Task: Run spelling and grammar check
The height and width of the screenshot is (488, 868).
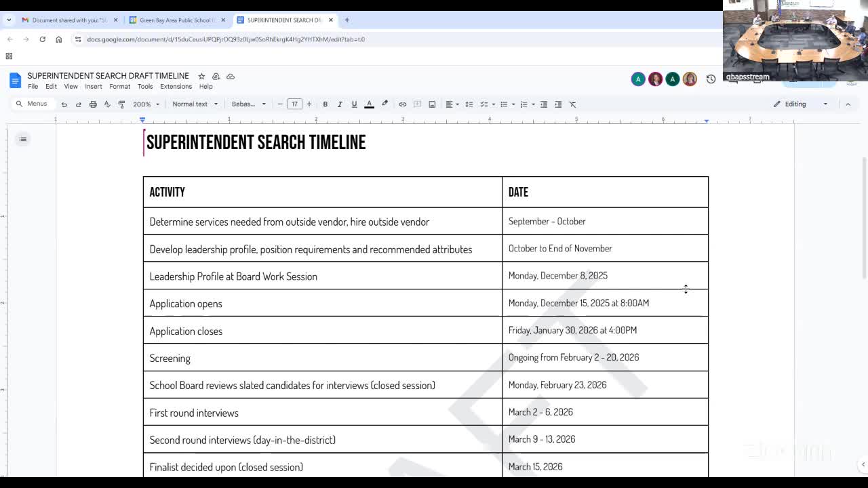Action: pyautogui.click(x=107, y=104)
